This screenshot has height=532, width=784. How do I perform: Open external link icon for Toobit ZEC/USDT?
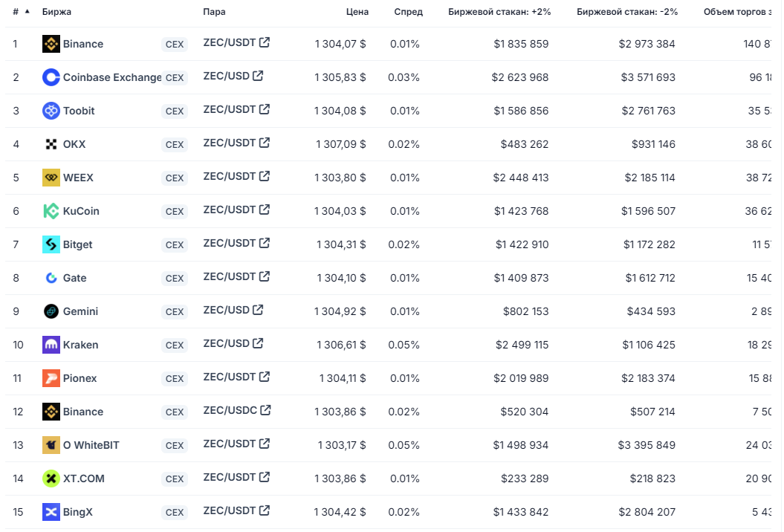click(x=265, y=109)
